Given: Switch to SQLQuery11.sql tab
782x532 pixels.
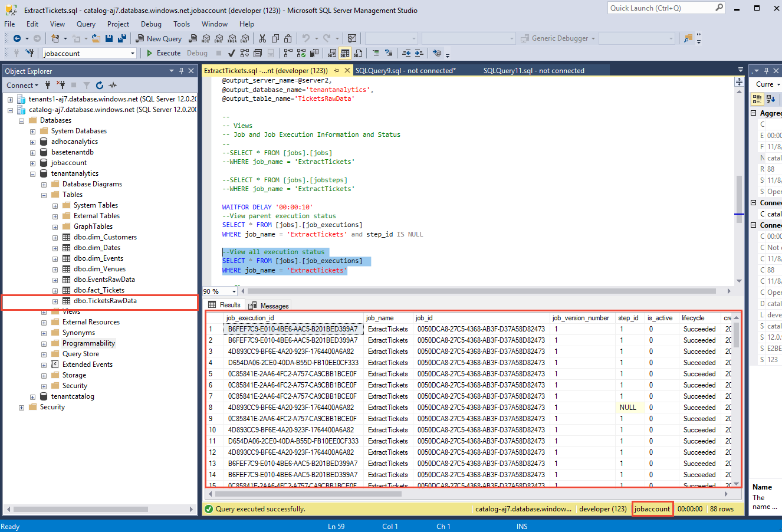Looking at the screenshot, I should [x=534, y=71].
